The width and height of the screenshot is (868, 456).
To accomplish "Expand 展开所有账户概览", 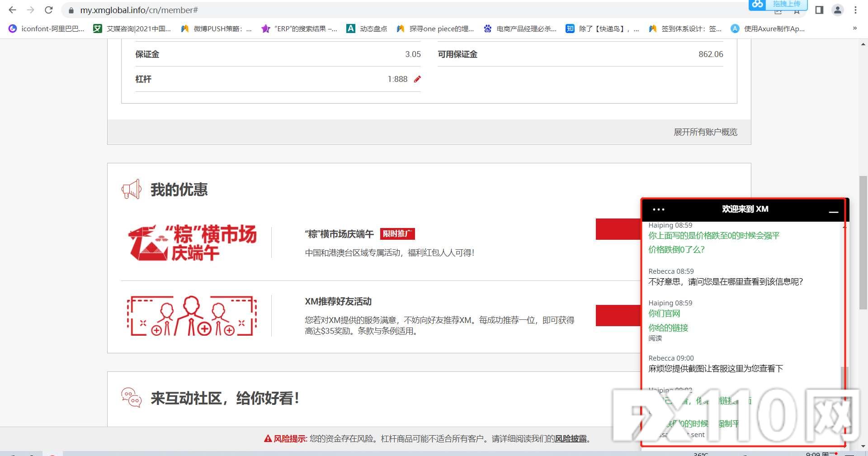I will (705, 132).
